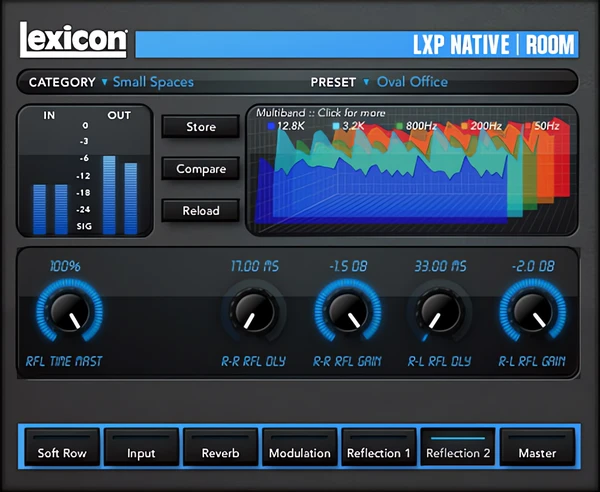This screenshot has height=492, width=600.
Task: Open the Preset dropdown arrow
Action: [x=366, y=82]
